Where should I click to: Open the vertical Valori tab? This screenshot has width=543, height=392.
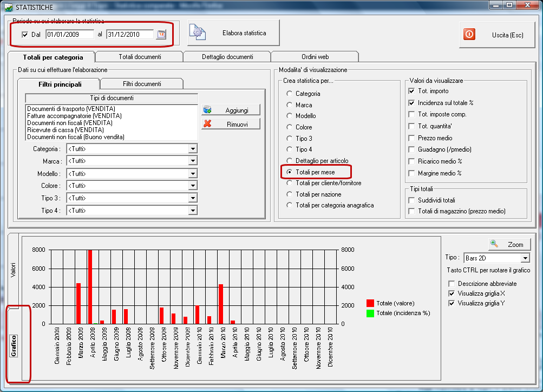pyautogui.click(x=13, y=270)
